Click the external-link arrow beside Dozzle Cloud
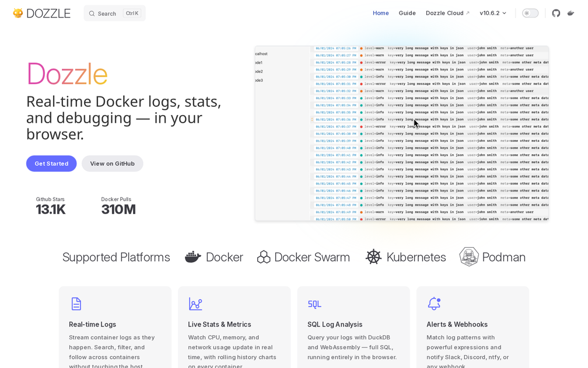This screenshot has height=368, width=588. tap(468, 13)
